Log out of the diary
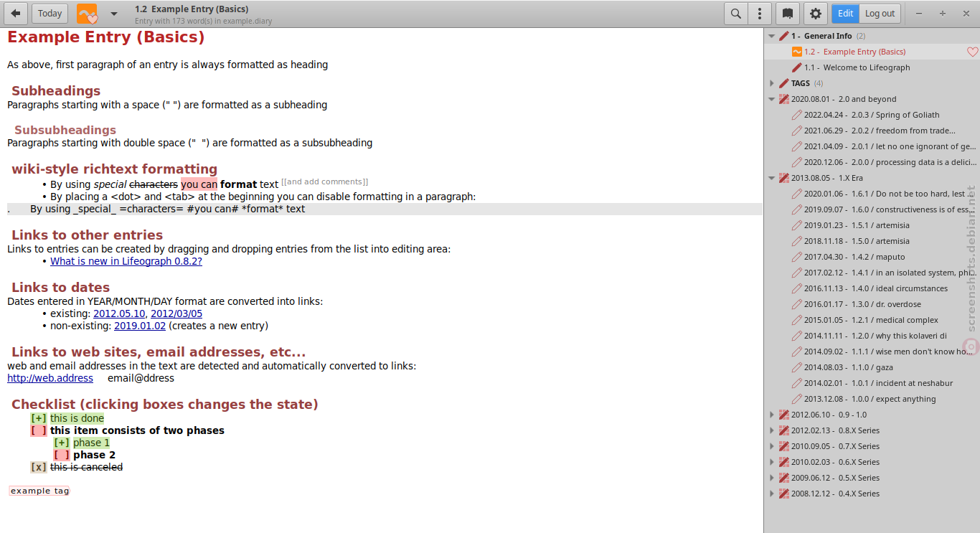Image resolution: width=980 pixels, height=533 pixels. tap(880, 14)
